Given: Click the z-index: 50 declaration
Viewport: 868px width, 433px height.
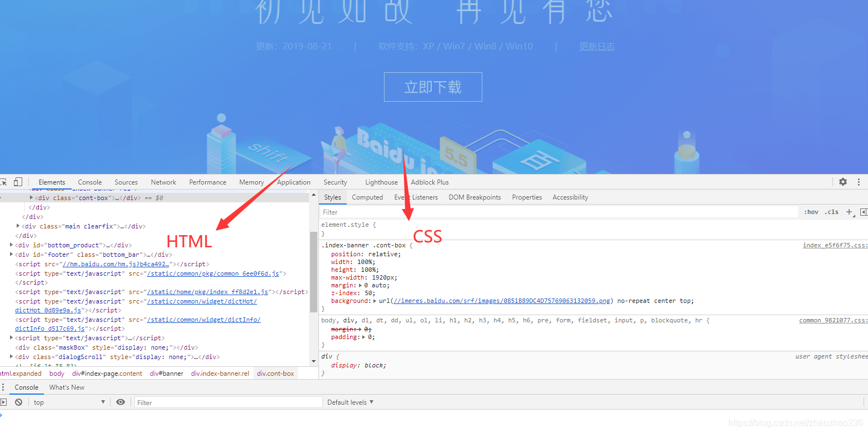Looking at the screenshot, I should 353,293.
